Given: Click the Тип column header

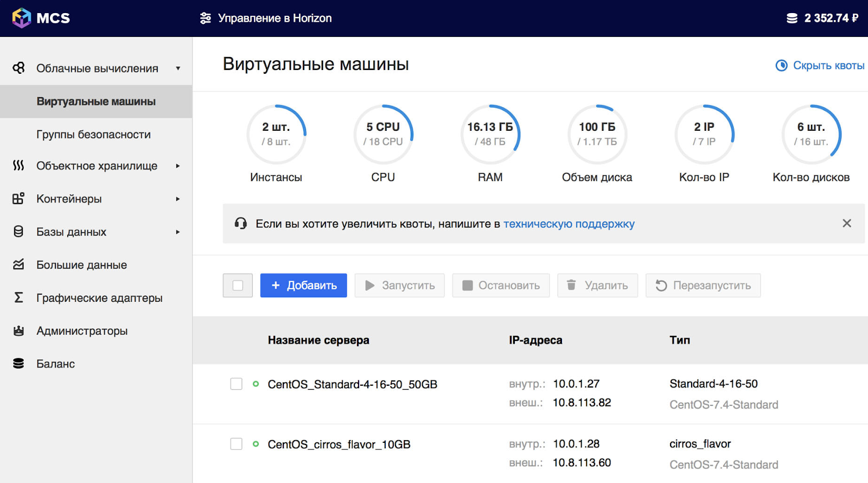Looking at the screenshot, I should (680, 340).
